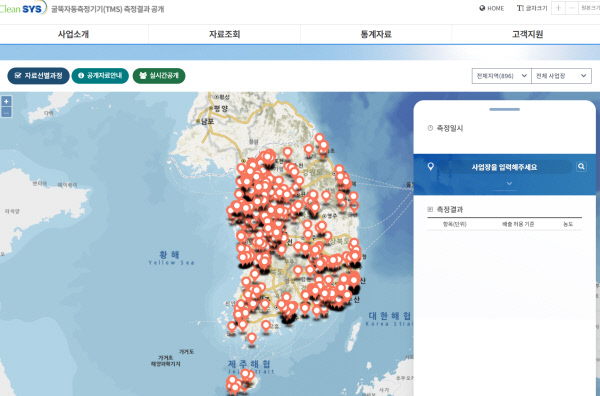This screenshot has height=396, width=600.
Task: Expand the 전체 사업장 dropdown
Action: (x=561, y=76)
